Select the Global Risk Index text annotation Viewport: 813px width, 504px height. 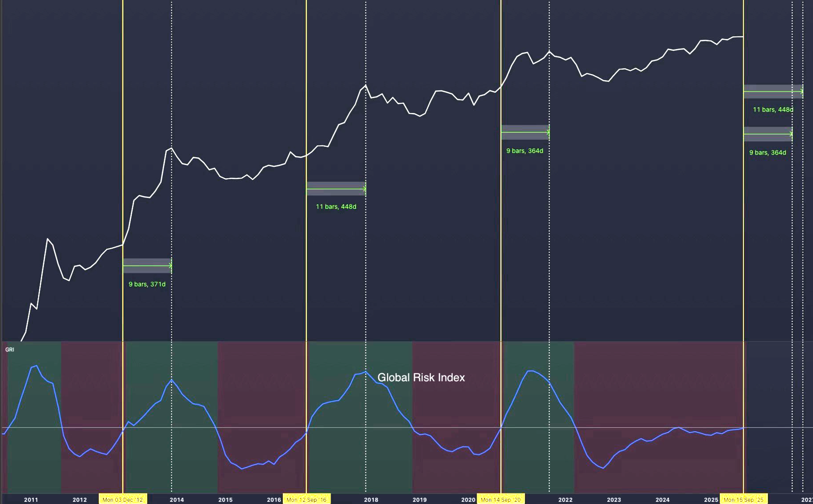tap(421, 377)
